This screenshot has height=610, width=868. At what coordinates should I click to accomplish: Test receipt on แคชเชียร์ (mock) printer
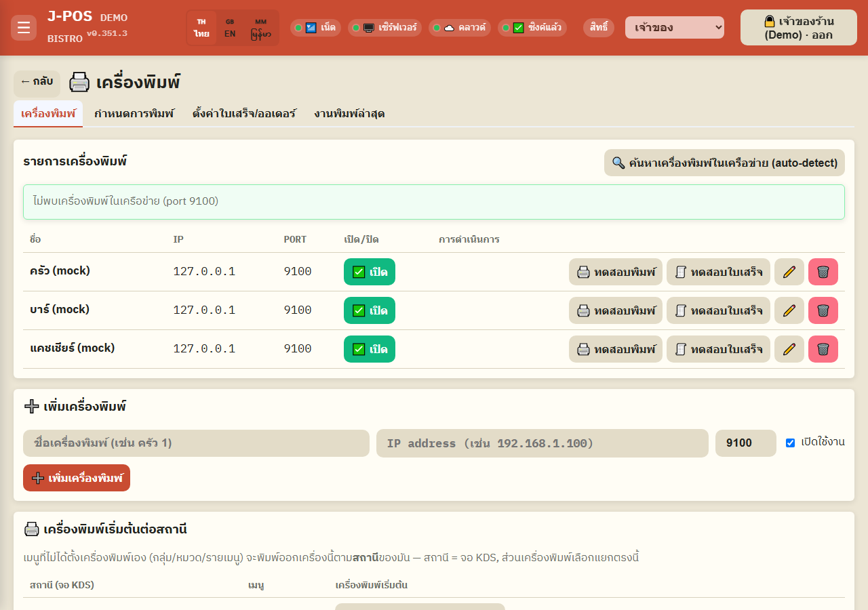[x=718, y=349]
